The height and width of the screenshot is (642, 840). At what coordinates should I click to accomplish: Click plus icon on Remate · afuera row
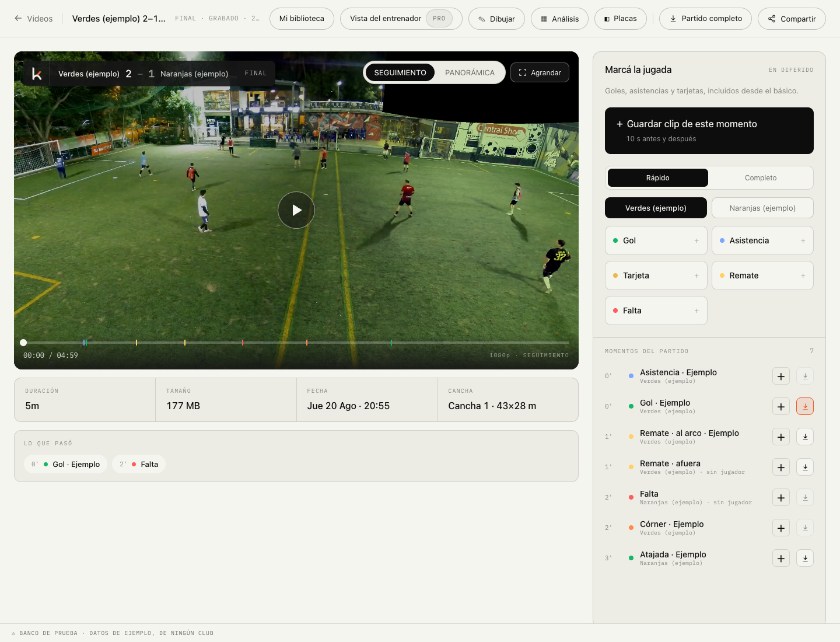[x=781, y=467]
